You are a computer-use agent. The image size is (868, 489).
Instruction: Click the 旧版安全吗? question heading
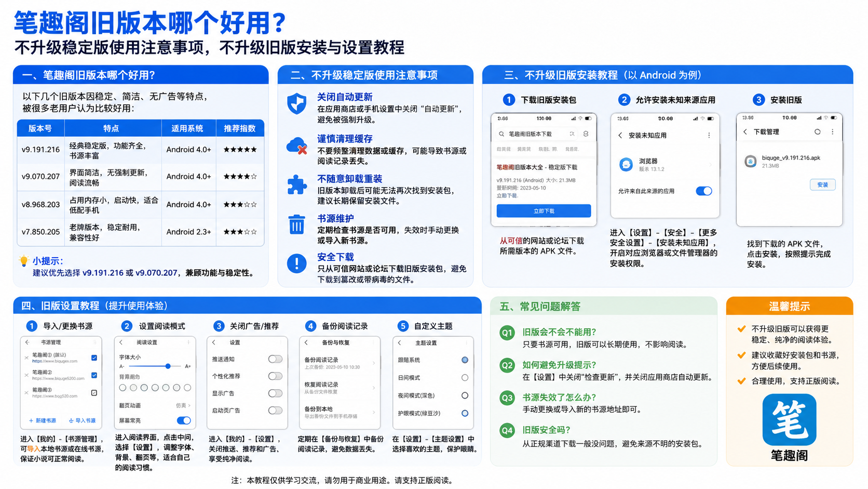point(547,430)
